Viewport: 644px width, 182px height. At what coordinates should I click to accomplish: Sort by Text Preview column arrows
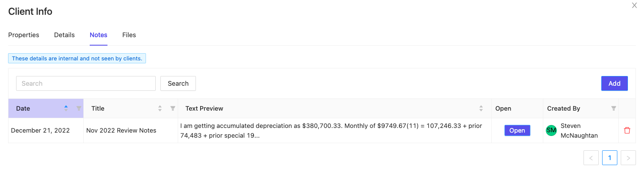click(481, 109)
